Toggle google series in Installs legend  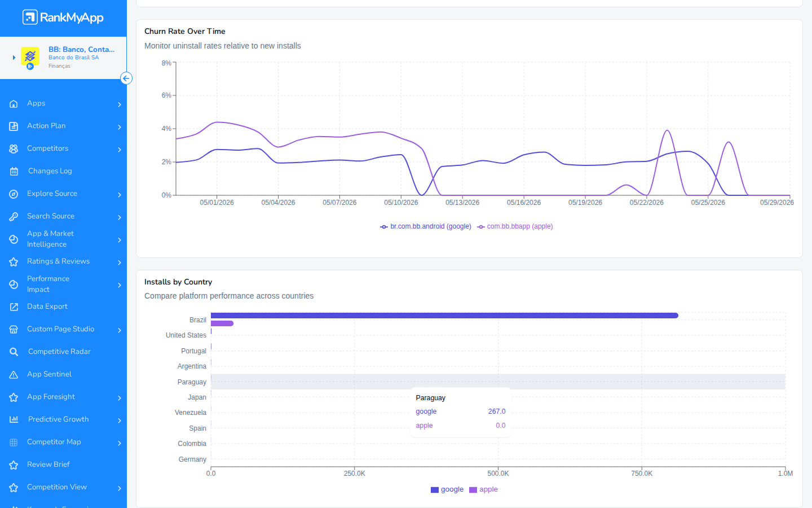(447, 489)
